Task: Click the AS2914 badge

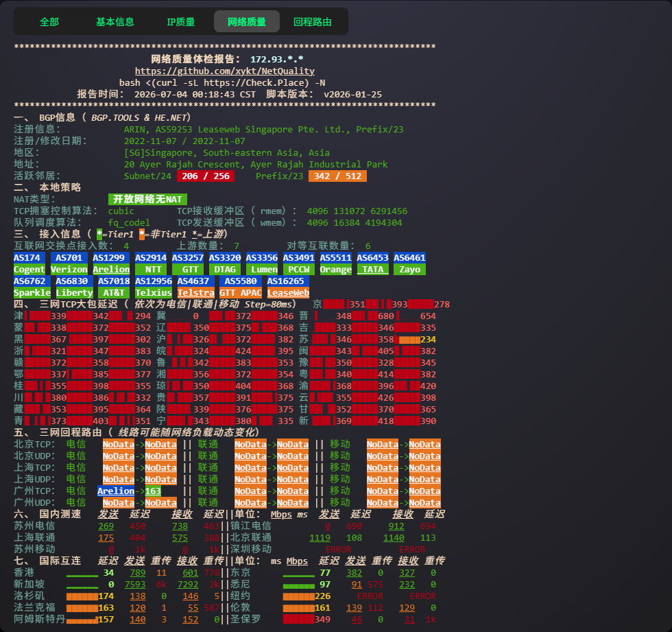Action: pos(150,258)
